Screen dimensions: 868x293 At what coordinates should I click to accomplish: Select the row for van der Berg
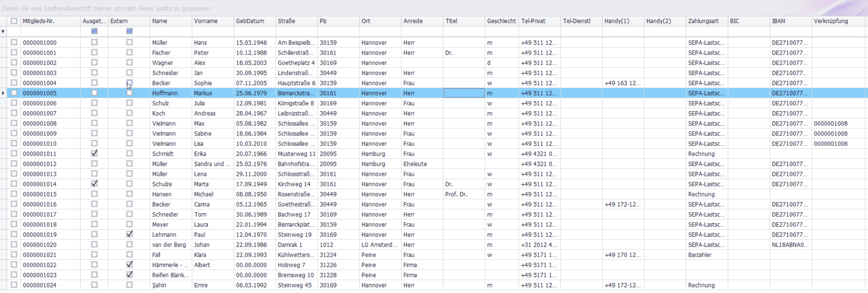(169, 245)
